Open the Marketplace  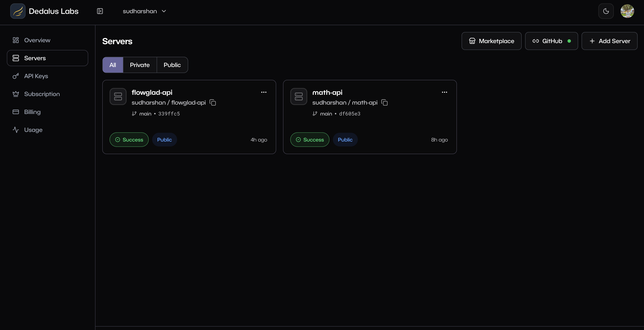tap(491, 41)
